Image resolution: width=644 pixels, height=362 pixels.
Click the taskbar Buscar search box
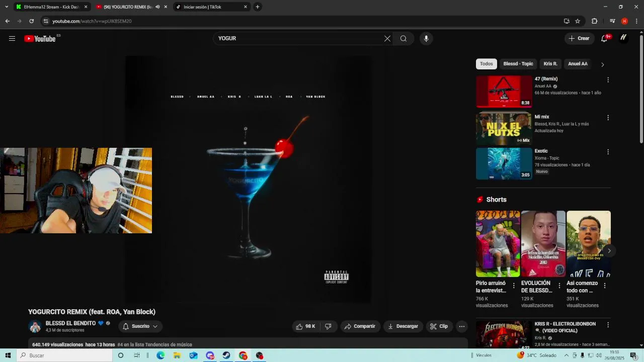pos(64,355)
